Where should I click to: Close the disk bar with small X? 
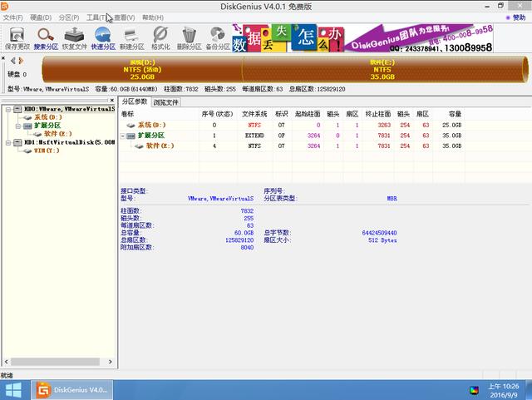[x=3, y=58]
